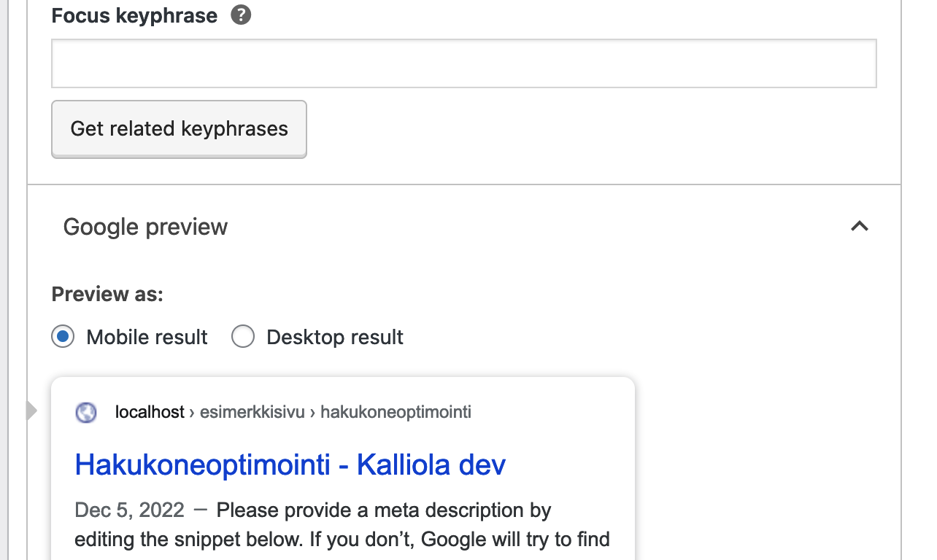Select Desktop result radio button

click(x=243, y=337)
